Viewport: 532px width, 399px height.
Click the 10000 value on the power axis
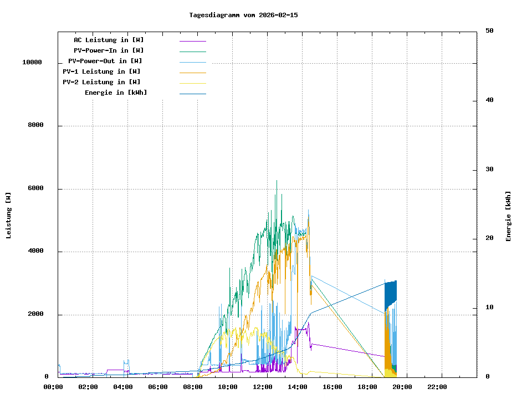pos(32,63)
